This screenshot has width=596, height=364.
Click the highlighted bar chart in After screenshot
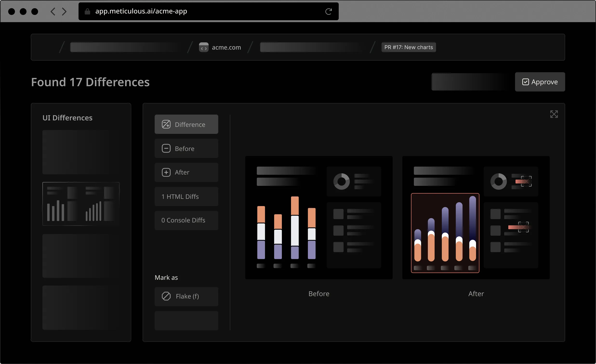(445, 233)
